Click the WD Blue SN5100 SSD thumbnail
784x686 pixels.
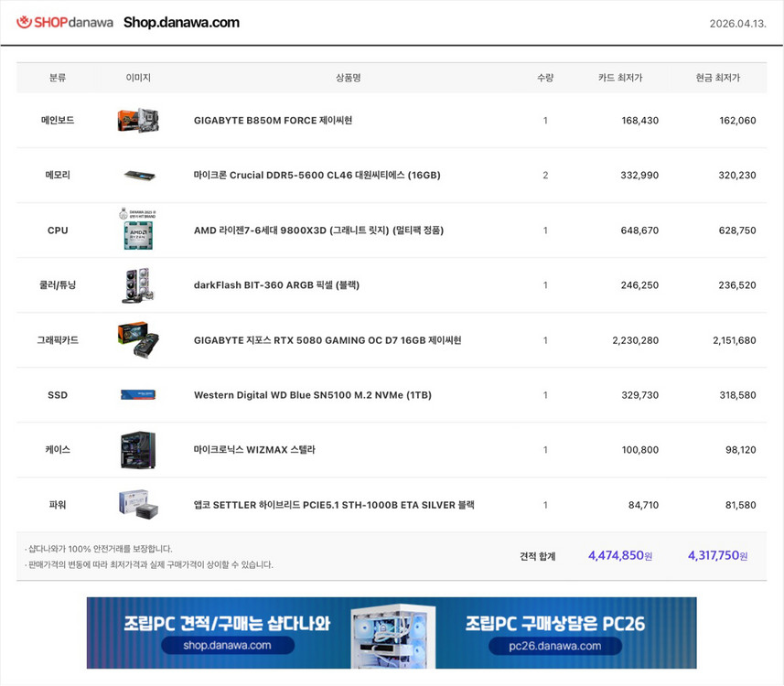138,394
